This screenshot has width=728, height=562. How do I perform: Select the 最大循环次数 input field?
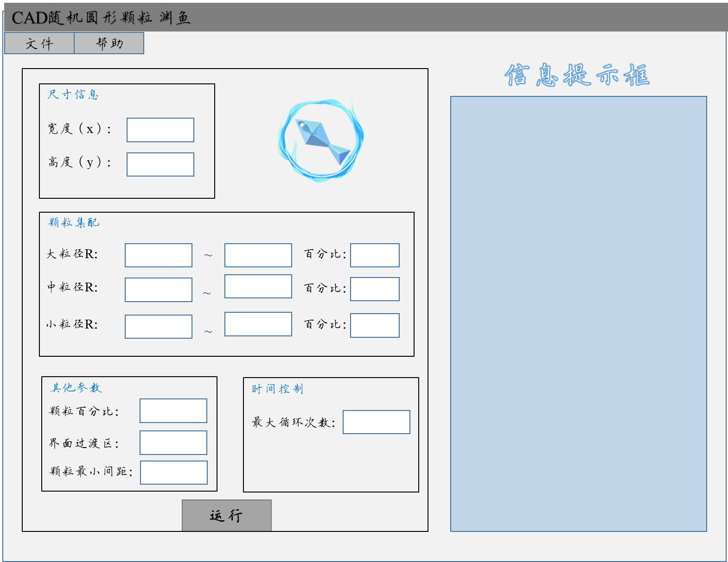377,422
